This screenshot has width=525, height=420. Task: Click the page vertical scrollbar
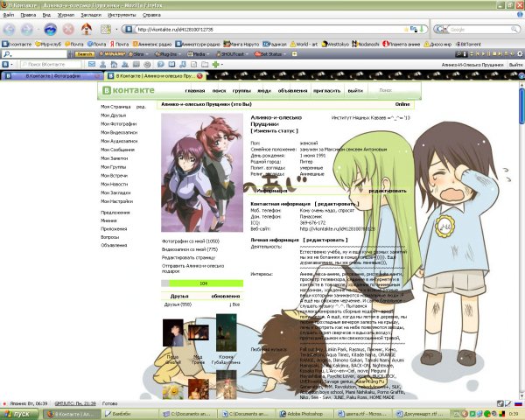[x=522, y=240]
